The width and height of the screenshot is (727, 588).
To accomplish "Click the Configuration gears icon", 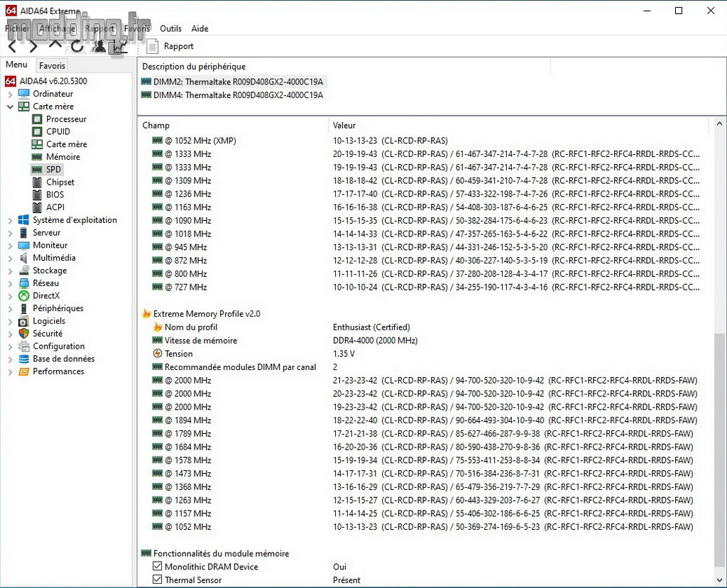I will tap(23, 346).
